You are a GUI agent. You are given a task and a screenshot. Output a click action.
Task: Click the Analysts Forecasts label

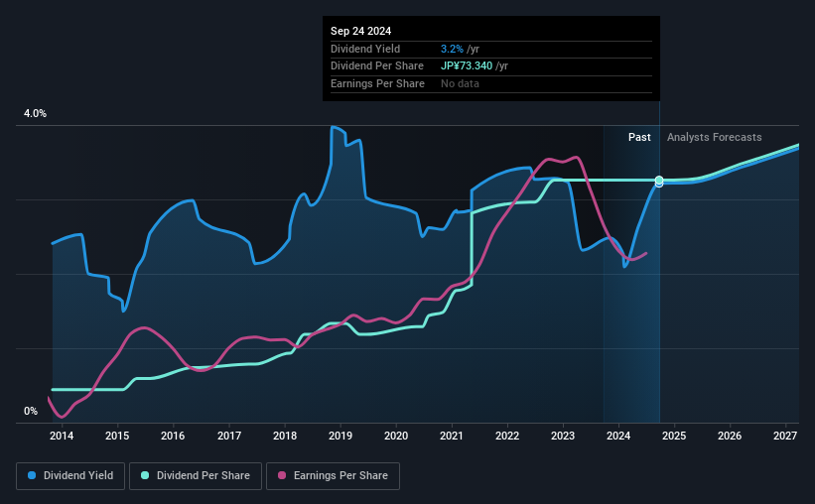tap(714, 137)
